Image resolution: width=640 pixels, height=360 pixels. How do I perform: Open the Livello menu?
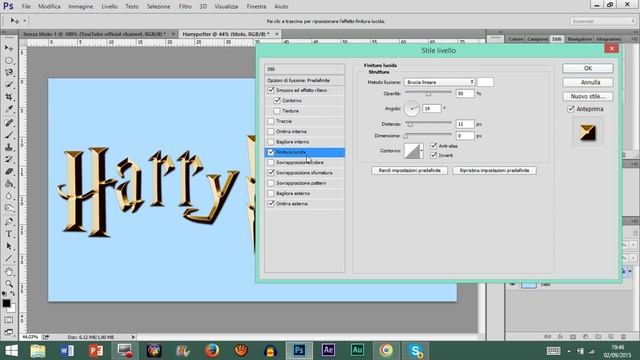point(109,7)
